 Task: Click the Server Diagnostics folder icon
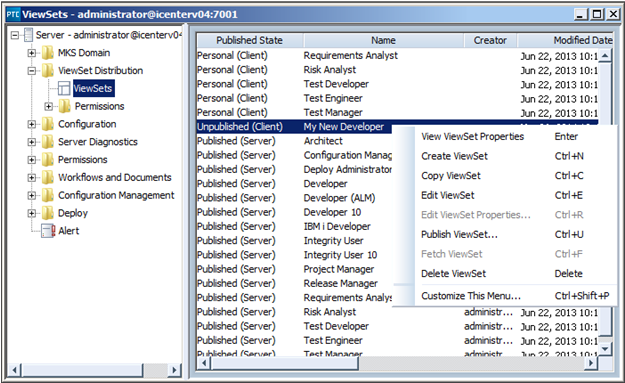(x=48, y=141)
